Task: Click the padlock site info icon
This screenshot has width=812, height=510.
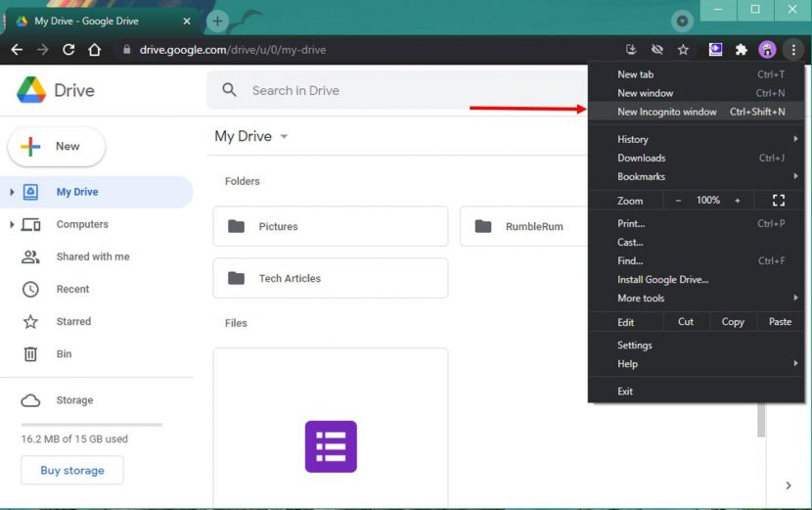Action: [x=126, y=50]
